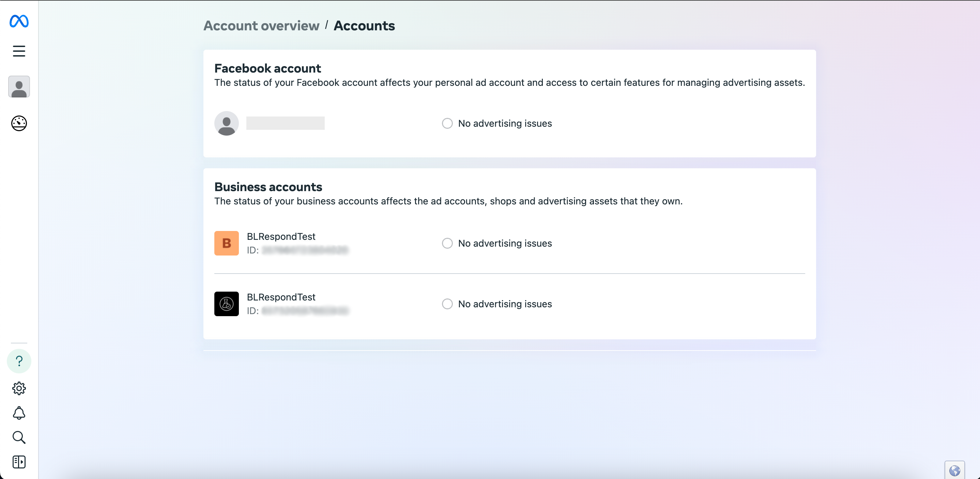Select first BLRespondTest status circle
Screen dimensions: 980x479
447,243
